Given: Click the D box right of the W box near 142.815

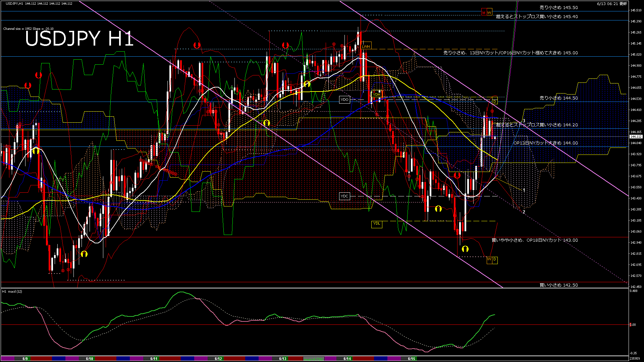Looking at the screenshot, I should (x=495, y=259).
